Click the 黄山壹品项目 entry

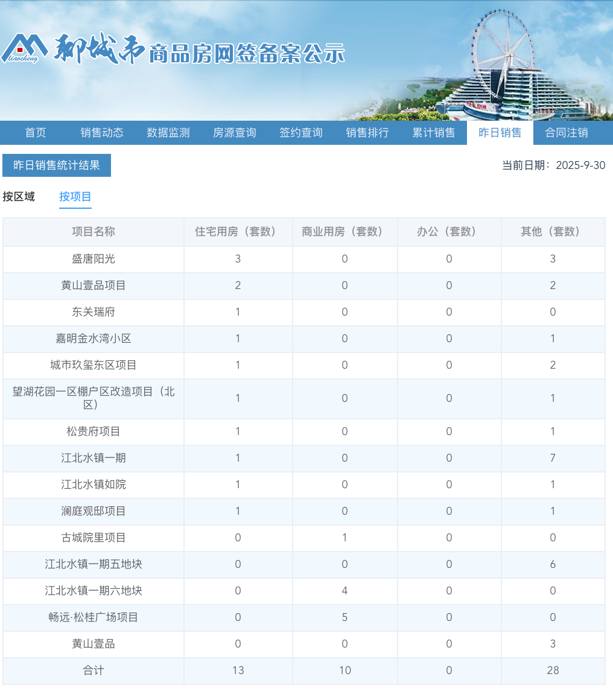pyautogui.click(x=93, y=285)
